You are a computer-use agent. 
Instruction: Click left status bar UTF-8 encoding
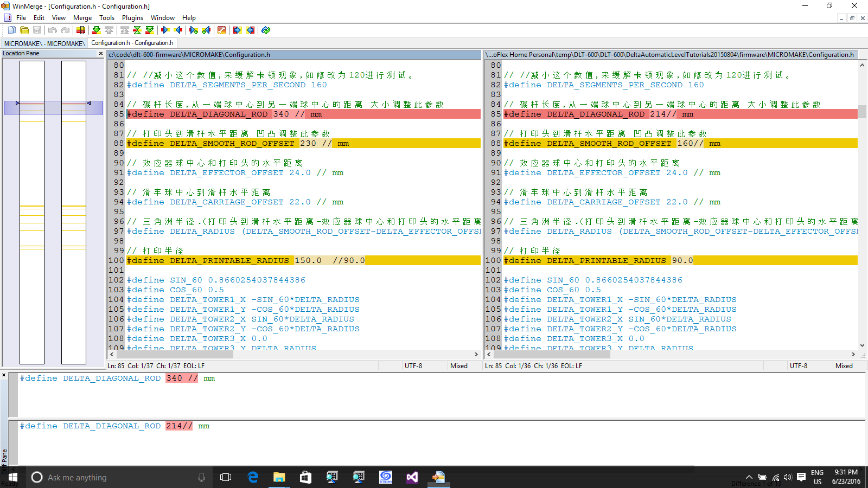413,366
